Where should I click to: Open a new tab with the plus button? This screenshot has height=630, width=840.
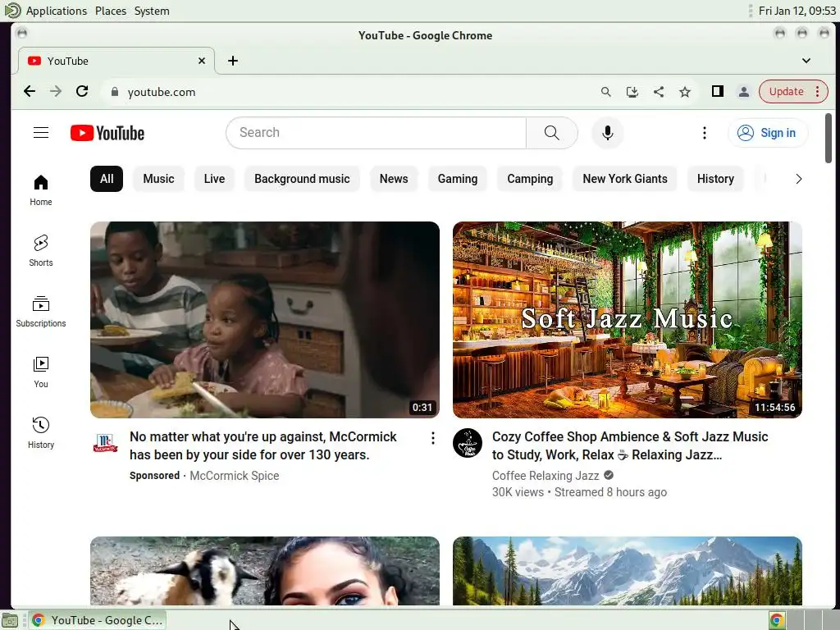(232, 61)
